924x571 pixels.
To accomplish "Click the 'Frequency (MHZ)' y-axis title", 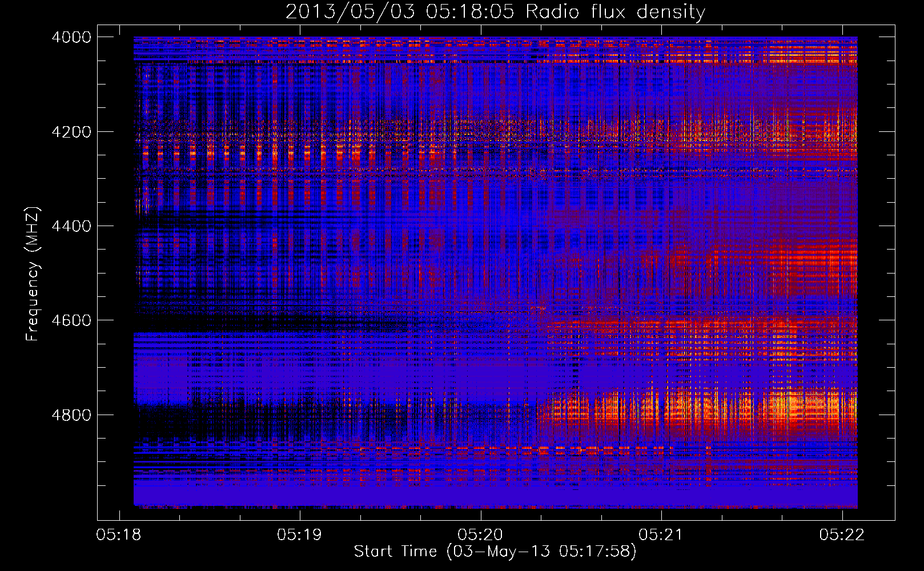I will (x=33, y=274).
